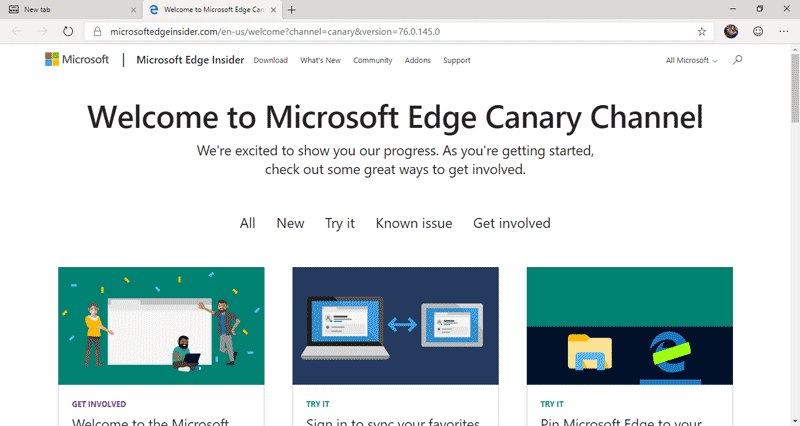Minimize the browser window

click(x=733, y=9)
